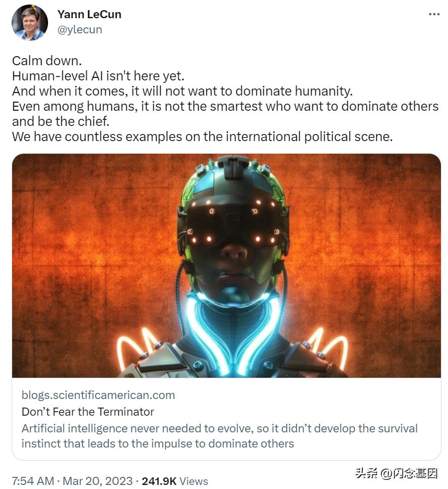The width and height of the screenshot is (448, 489).
Task: Click Yann LeCun's profile avatar photo
Action: click(29, 23)
